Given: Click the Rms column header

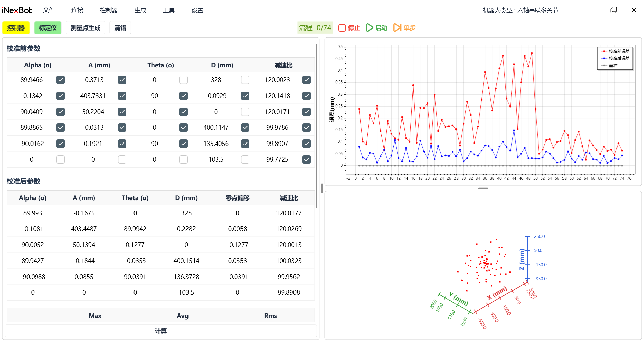Looking at the screenshot, I should [270, 316].
